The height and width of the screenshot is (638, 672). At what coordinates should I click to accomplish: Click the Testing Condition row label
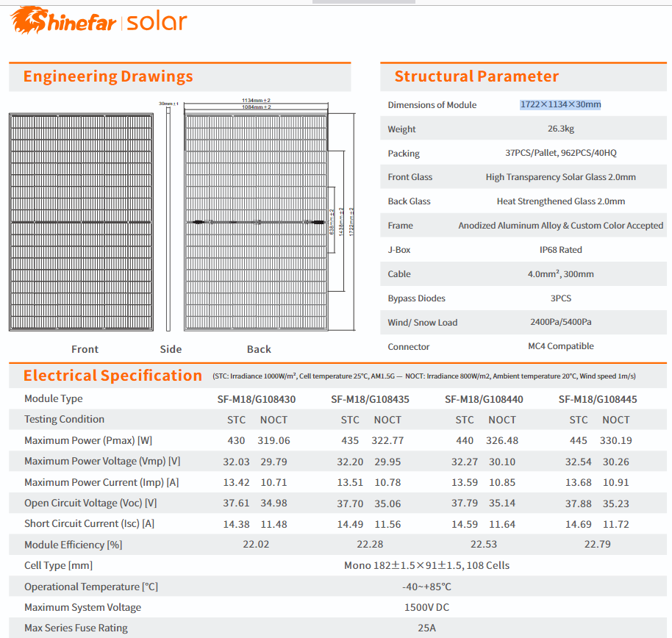(64, 419)
